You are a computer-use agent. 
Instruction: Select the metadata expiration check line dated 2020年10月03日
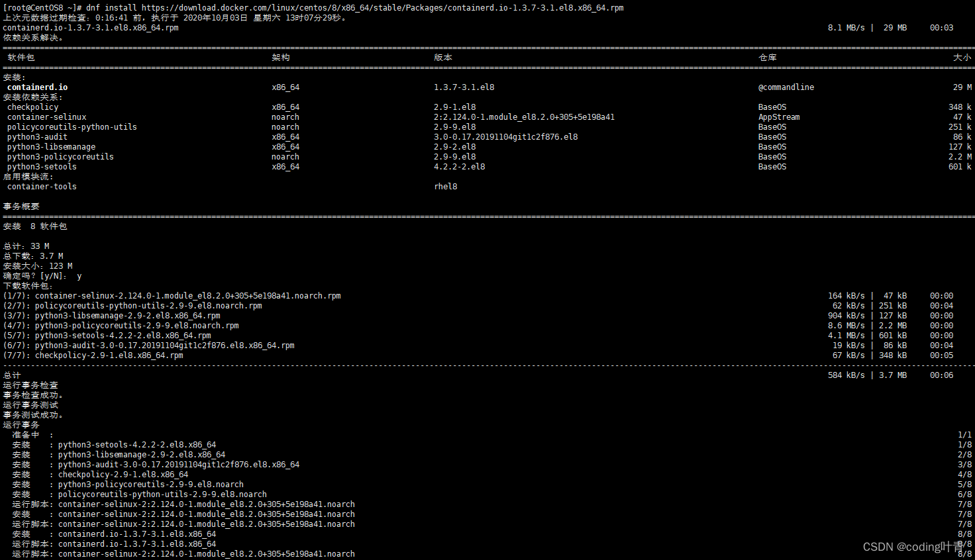(175, 18)
